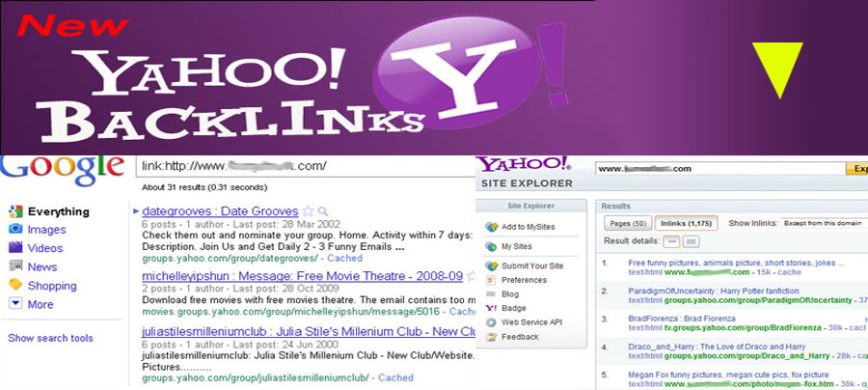This screenshot has width=868, height=390.
Task: Click Submit Your Site link
Action: 532,265
